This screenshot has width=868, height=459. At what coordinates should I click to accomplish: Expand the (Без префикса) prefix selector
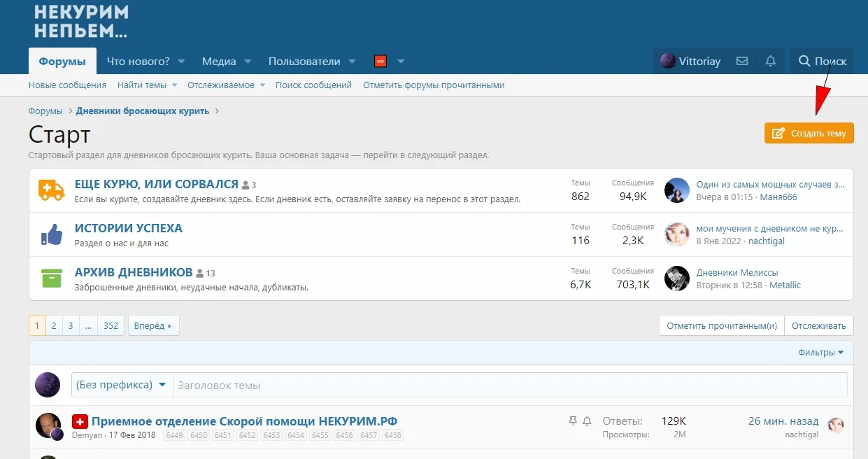122,384
